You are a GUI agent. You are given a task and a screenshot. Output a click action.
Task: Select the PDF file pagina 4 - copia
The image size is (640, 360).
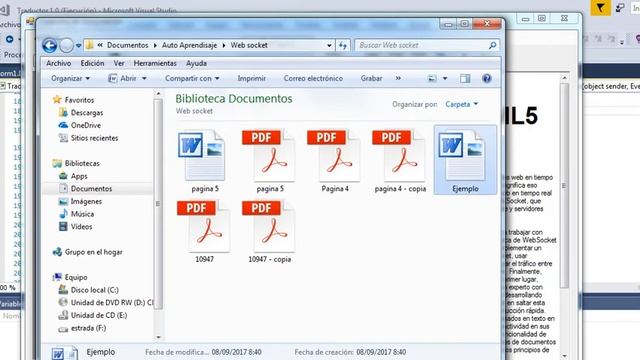(400, 161)
